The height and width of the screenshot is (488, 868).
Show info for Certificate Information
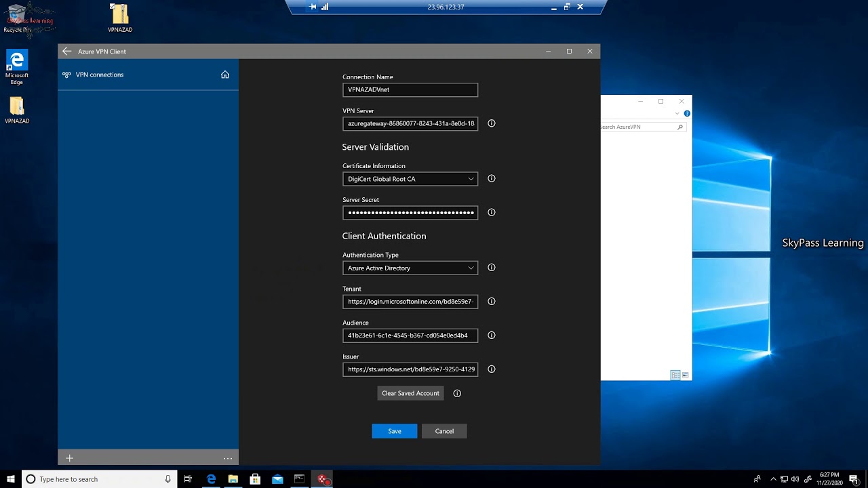pyautogui.click(x=492, y=179)
